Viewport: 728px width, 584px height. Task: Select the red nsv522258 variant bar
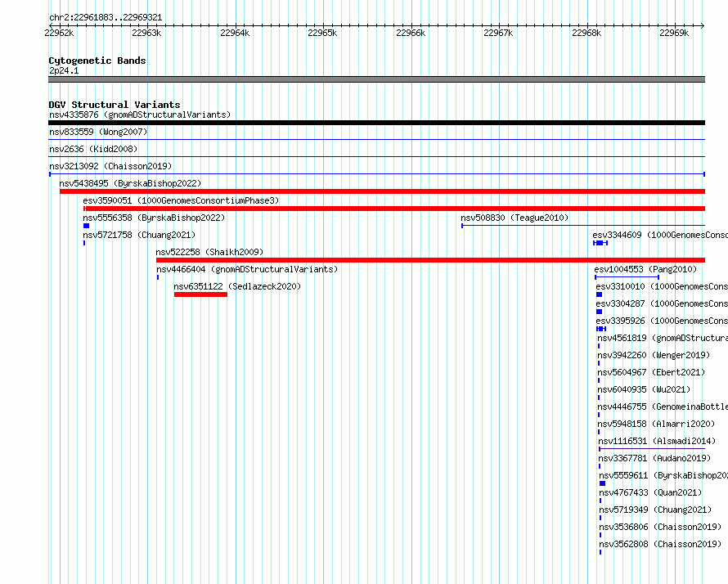[x=431, y=260]
